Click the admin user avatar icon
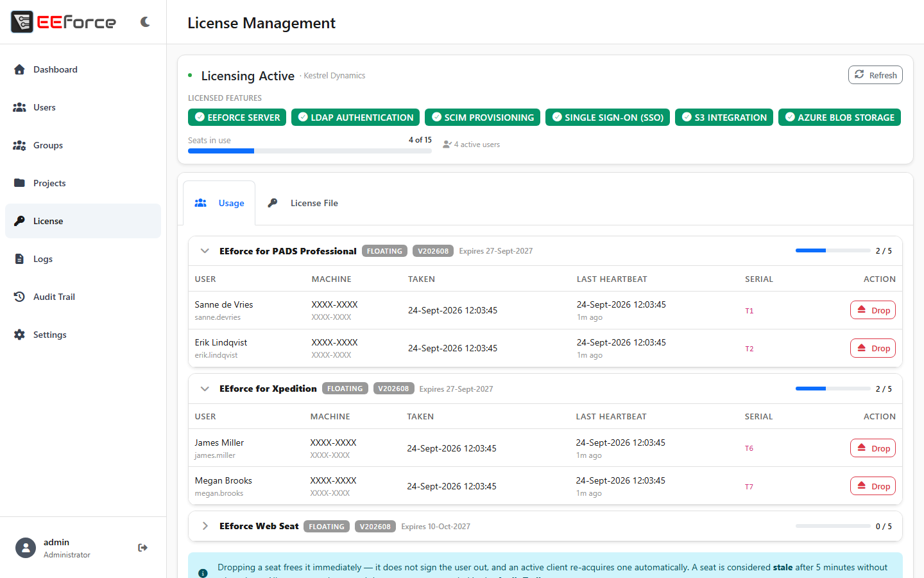The image size is (924, 578). coord(26,548)
